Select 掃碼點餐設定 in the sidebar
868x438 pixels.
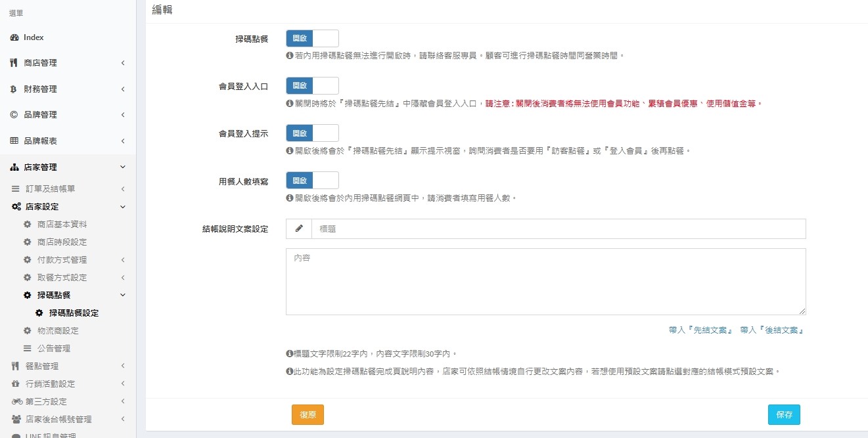click(x=74, y=313)
